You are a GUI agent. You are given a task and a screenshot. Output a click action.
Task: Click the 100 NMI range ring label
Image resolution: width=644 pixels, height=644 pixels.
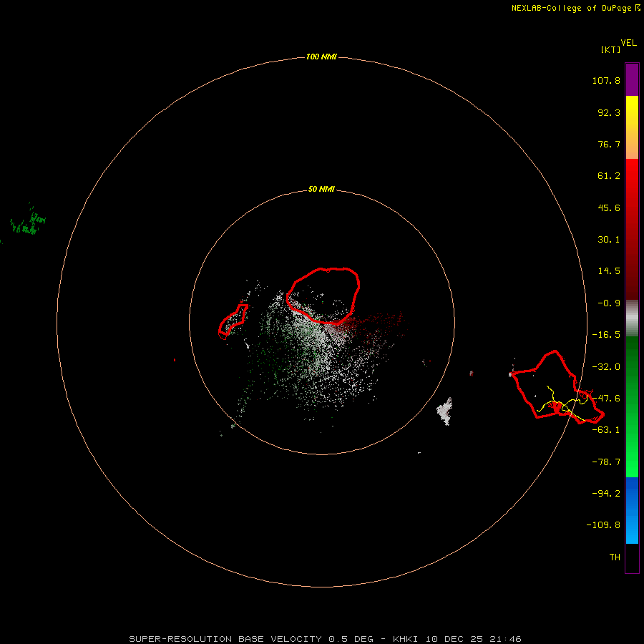(x=321, y=57)
